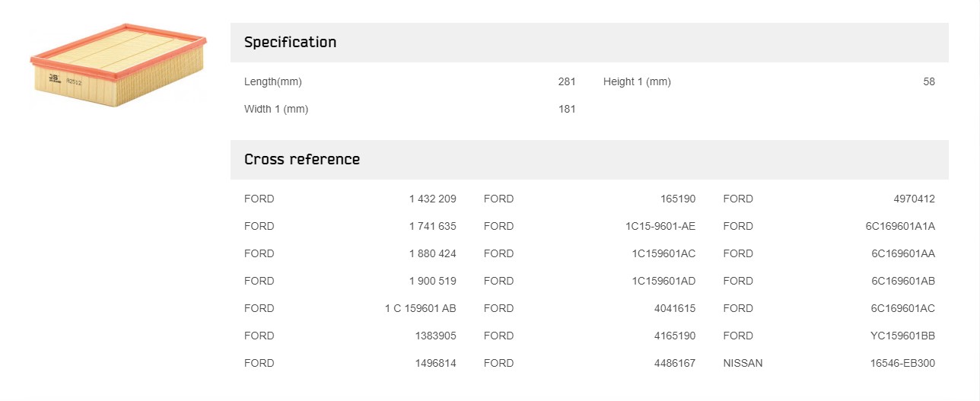The width and height of the screenshot is (980, 401).
Task: Select FORD reference 1496814
Action: [x=435, y=363]
